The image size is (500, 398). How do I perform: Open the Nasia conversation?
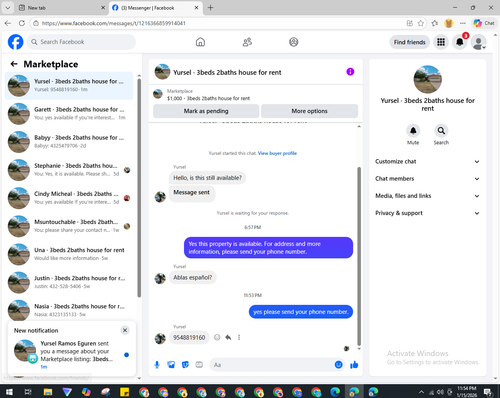[x=69, y=310]
